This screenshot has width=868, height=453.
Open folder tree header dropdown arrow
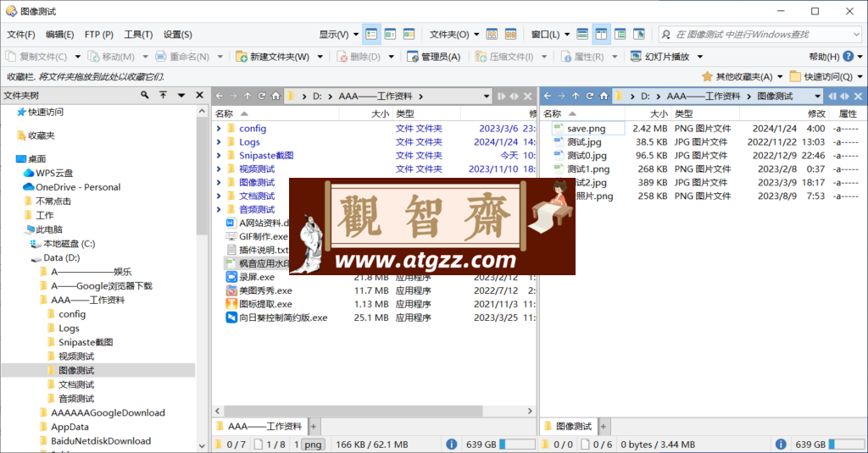pos(181,95)
